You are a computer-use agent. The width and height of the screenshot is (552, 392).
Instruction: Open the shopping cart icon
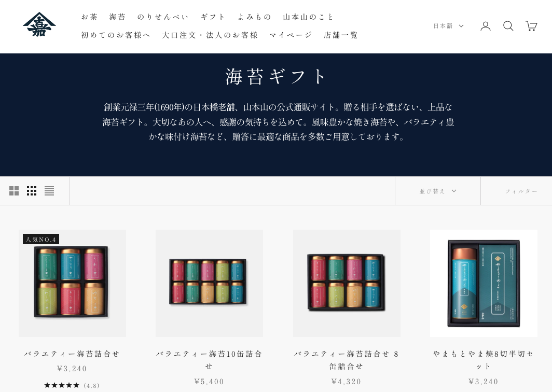point(531,26)
